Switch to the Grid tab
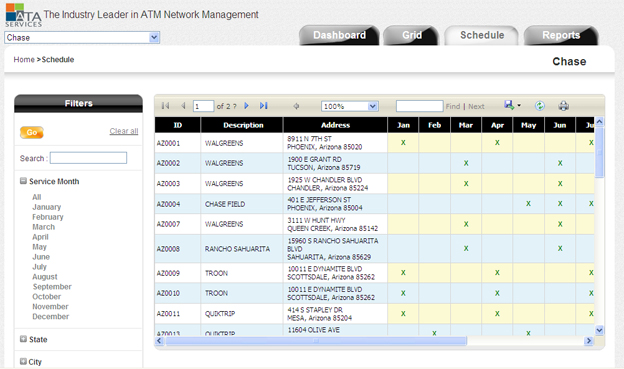624x369 pixels. [x=411, y=35]
